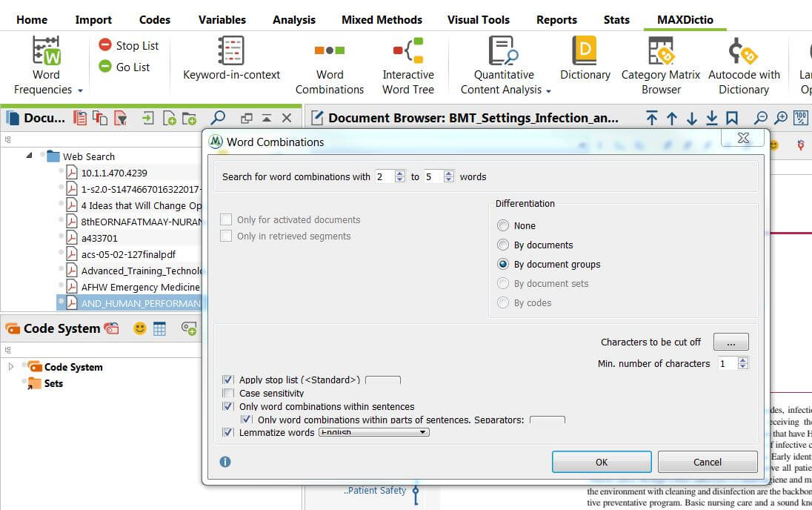The width and height of the screenshot is (812, 510).
Task: Jump to top of the Document Browser
Action: pos(652,118)
